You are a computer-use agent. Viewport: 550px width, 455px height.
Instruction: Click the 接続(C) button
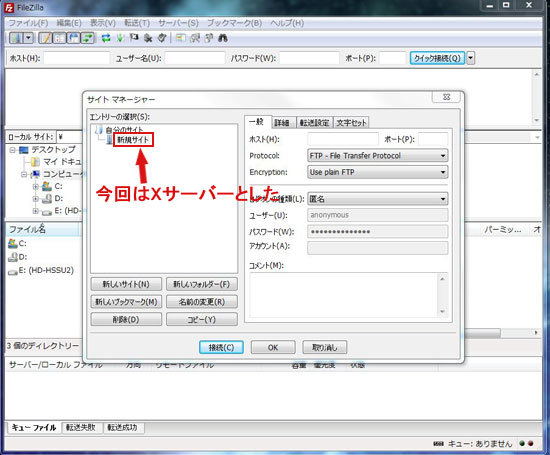pos(221,347)
